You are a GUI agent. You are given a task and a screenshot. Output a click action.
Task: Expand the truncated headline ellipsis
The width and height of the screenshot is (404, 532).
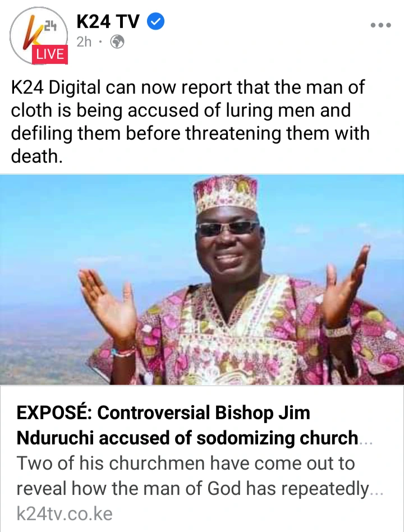pyautogui.click(x=366, y=442)
